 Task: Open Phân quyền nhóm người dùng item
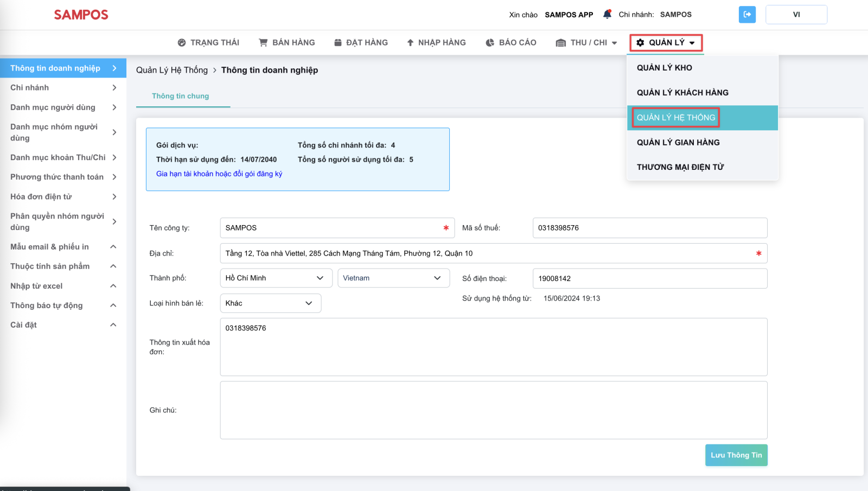click(x=63, y=221)
